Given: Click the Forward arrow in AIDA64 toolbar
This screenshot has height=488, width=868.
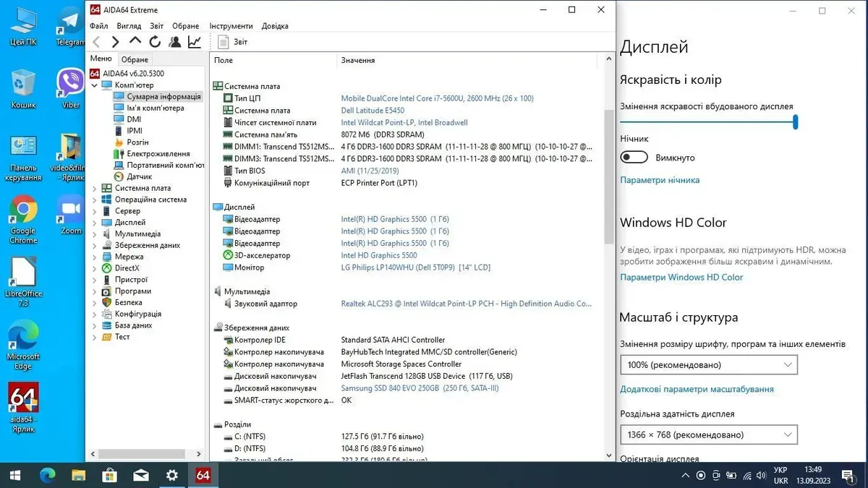Looking at the screenshot, I should pos(115,42).
